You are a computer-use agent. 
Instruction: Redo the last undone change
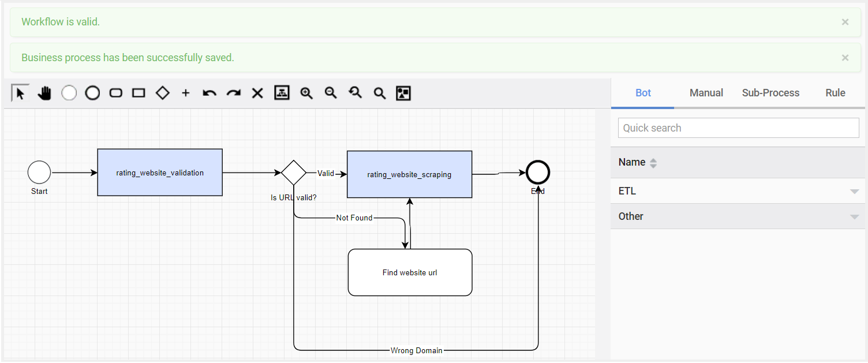coord(233,93)
